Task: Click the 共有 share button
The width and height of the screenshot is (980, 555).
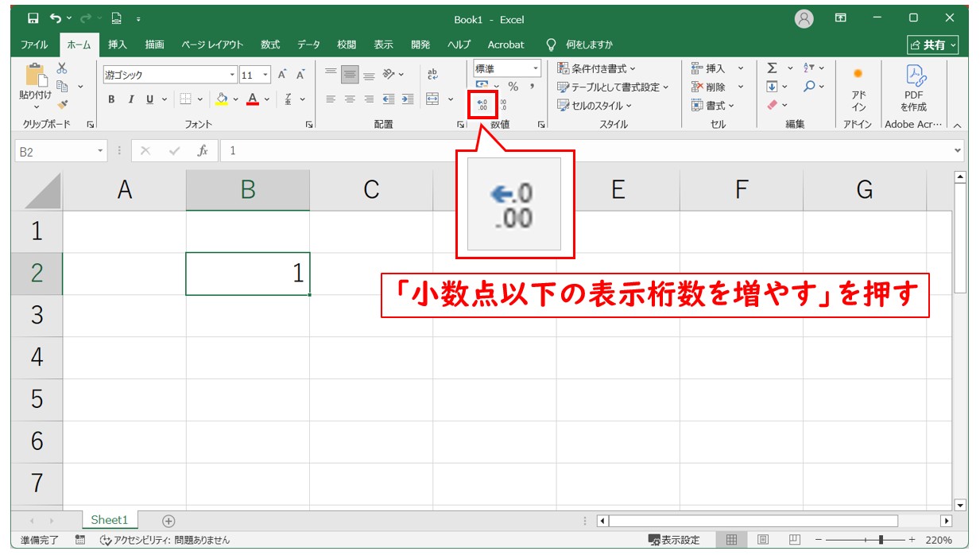Action: coord(933,45)
